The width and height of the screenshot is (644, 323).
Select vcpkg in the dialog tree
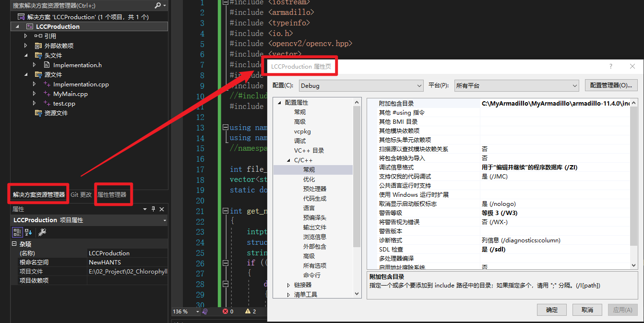click(x=302, y=132)
